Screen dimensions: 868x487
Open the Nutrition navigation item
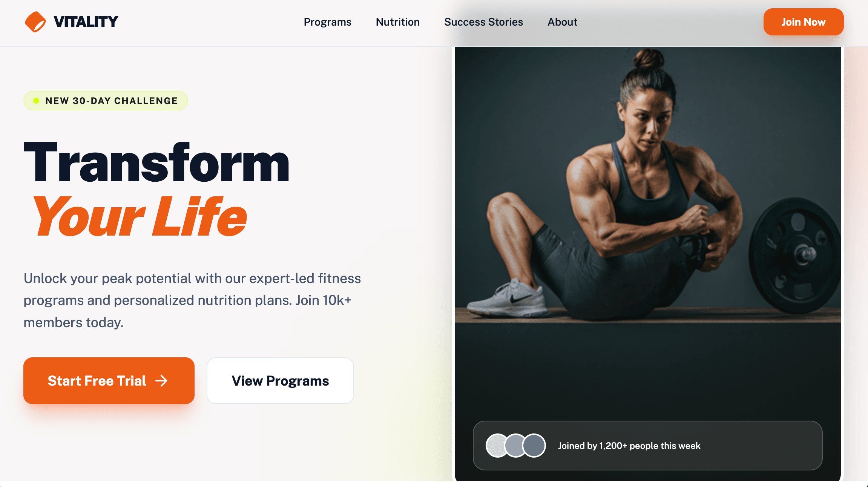[x=398, y=22]
